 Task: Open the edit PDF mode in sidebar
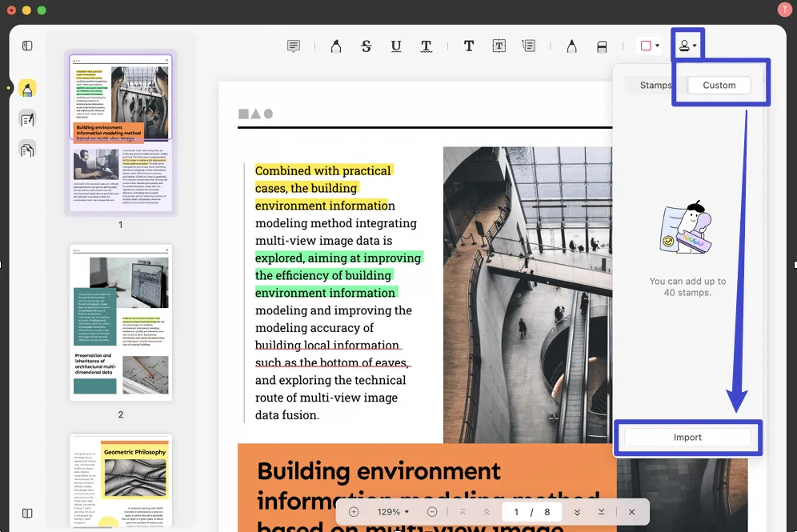pyautogui.click(x=27, y=119)
